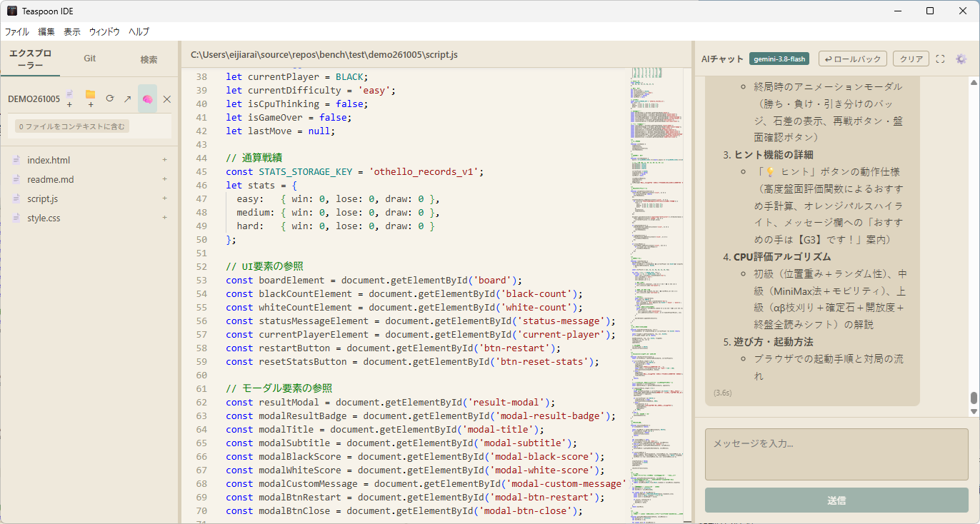This screenshot has height=524, width=980.
Task: Create a new file in DEMO261005
Action: pos(70,99)
